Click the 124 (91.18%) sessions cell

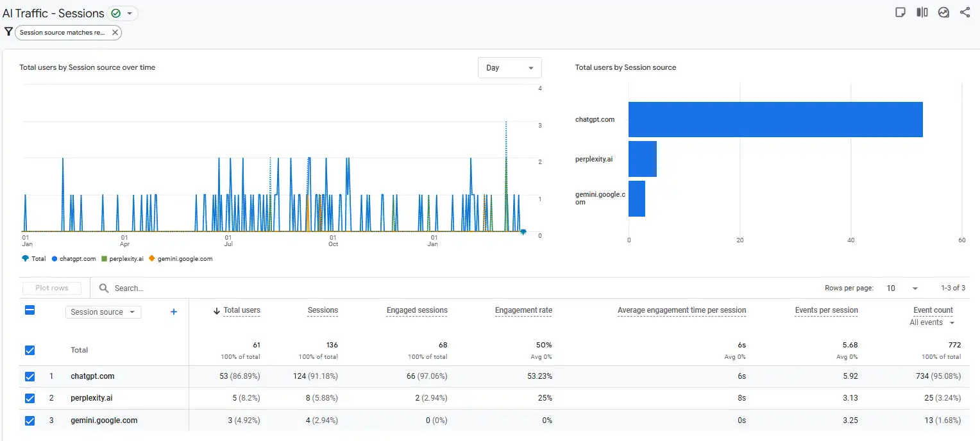coord(316,376)
